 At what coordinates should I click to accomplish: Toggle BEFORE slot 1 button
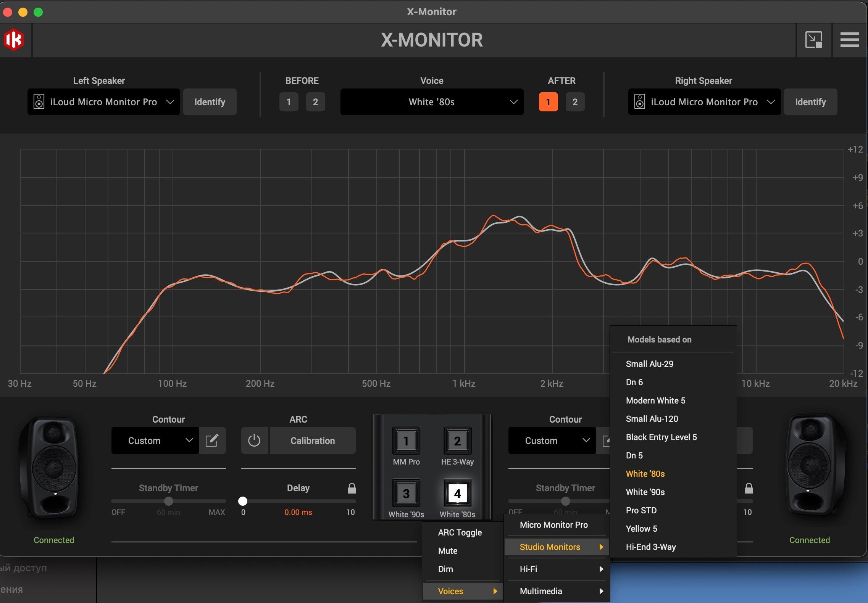(289, 102)
